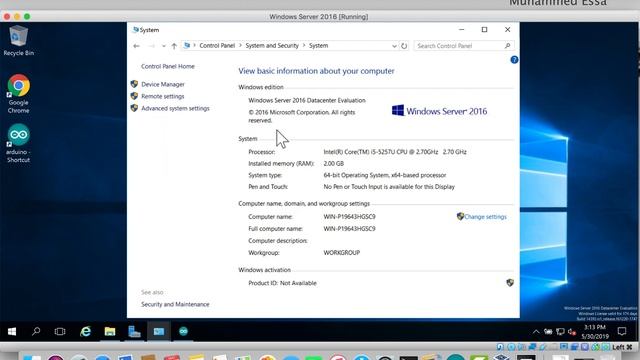The width and height of the screenshot is (640, 360).
Task: Open the recent locations dropdown arrow
Action: [x=164, y=46]
